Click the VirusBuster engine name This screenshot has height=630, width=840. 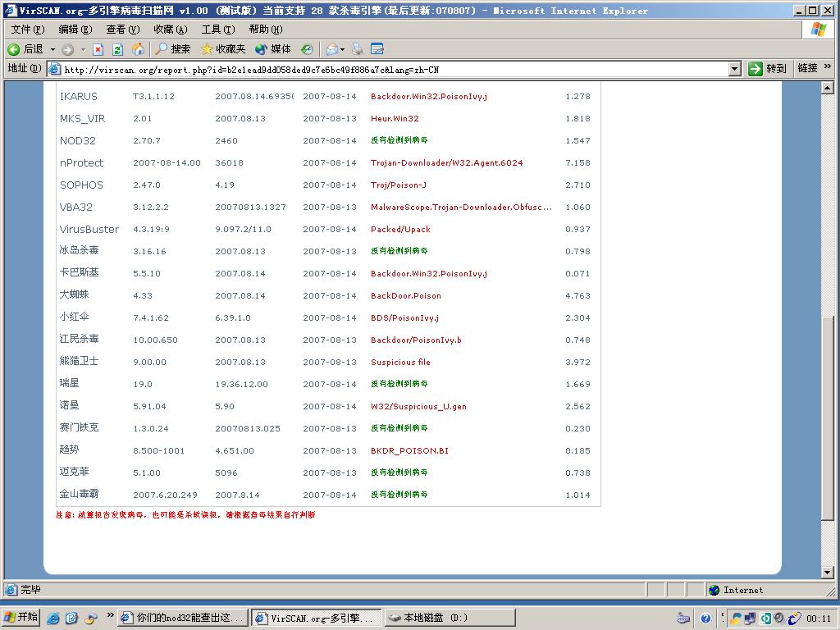point(89,230)
